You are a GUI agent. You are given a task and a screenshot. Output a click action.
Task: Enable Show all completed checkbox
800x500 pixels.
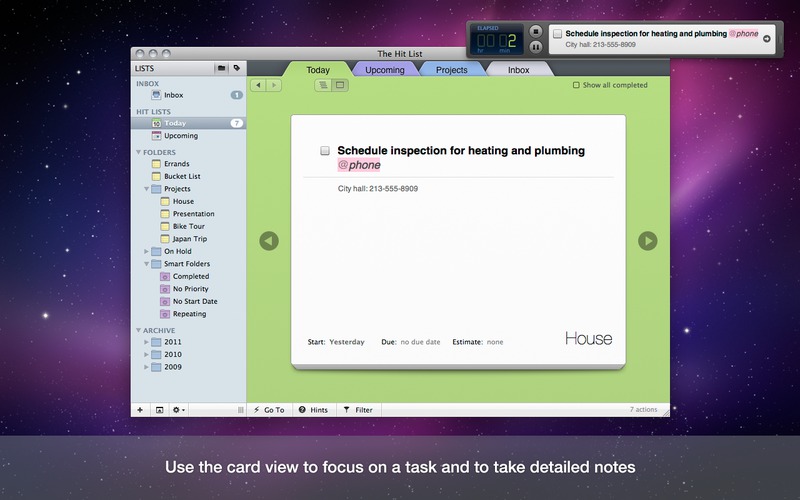pyautogui.click(x=576, y=85)
